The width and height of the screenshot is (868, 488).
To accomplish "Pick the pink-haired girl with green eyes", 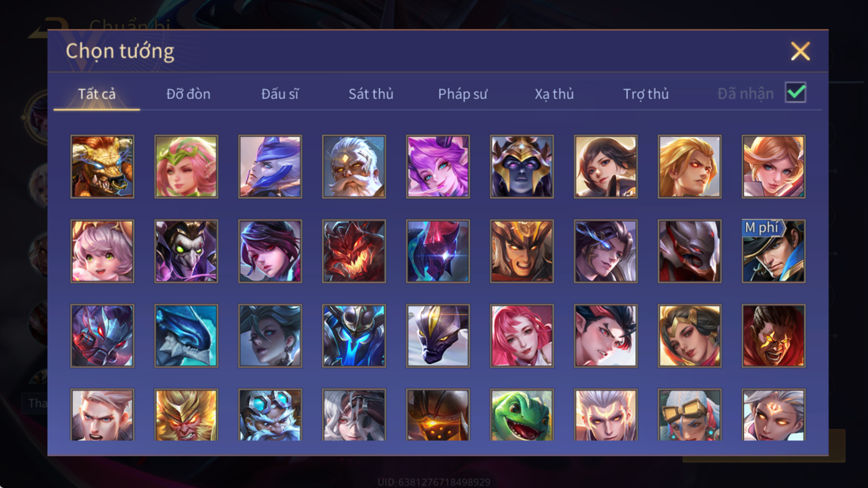I will coord(102,251).
